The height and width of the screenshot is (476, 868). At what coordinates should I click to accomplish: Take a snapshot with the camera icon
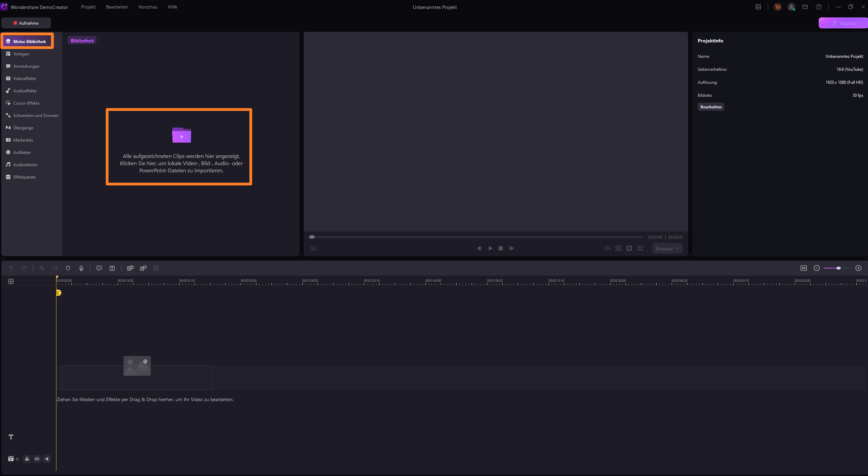tap(313, 248)
